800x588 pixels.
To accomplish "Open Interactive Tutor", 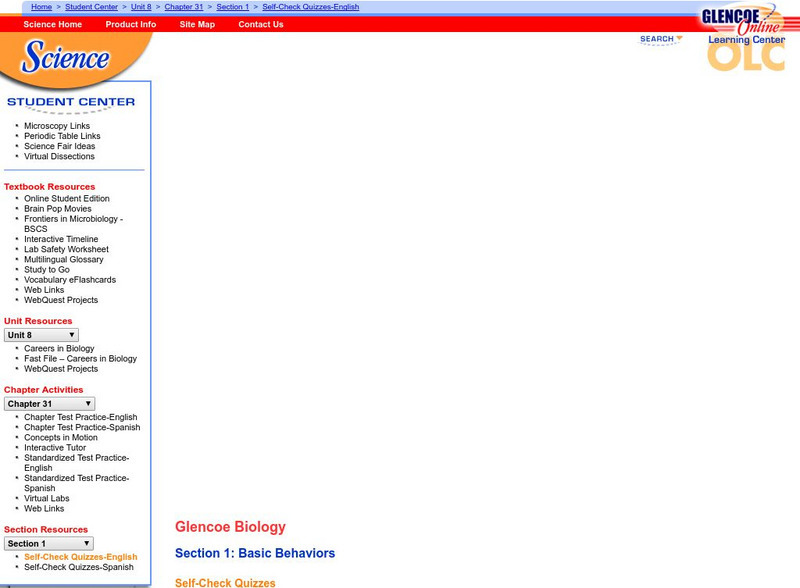I will 55,448.
